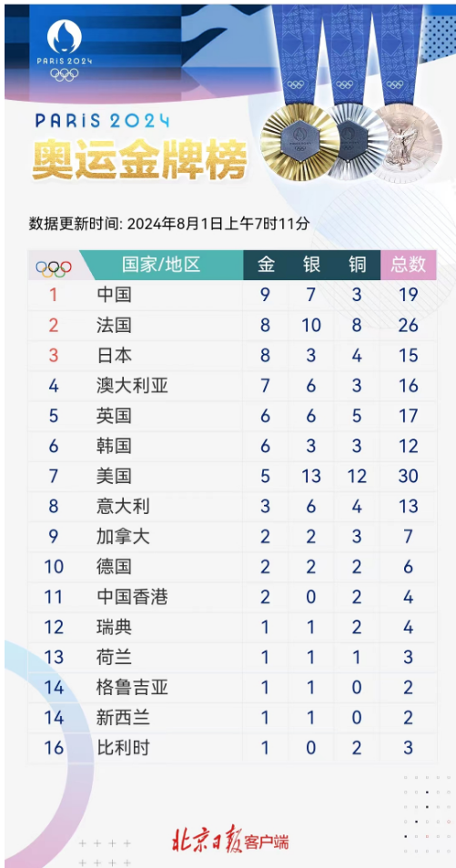Click the pink 总数 header cell
Viewport: 456px width, 868px height.
(x=409, y=265)
